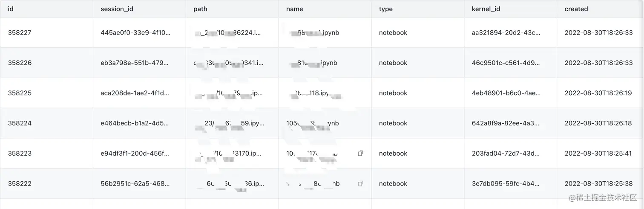Sort by the id column header

[11, 9]
